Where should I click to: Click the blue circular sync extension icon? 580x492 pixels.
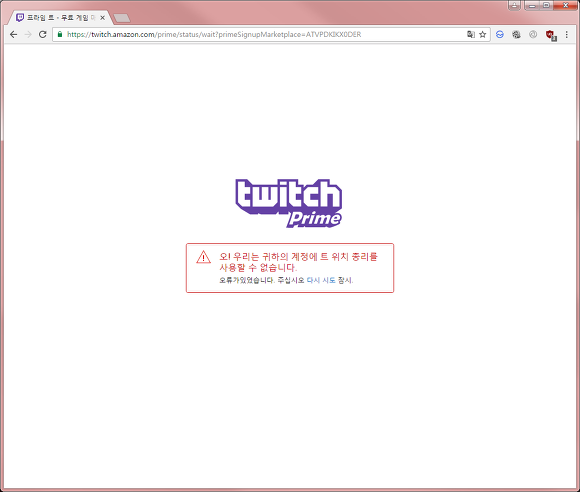pos(500,34)
